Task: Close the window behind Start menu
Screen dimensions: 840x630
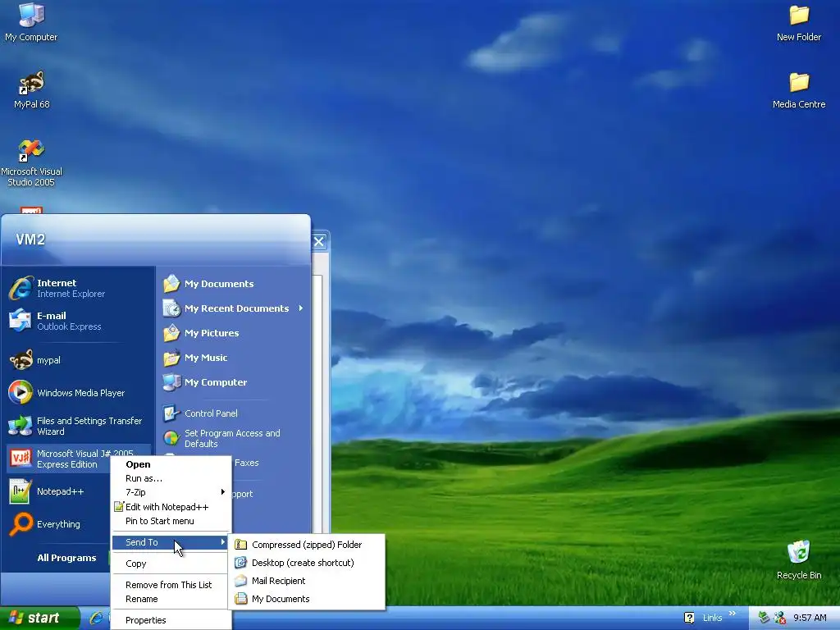Action: 319,242
